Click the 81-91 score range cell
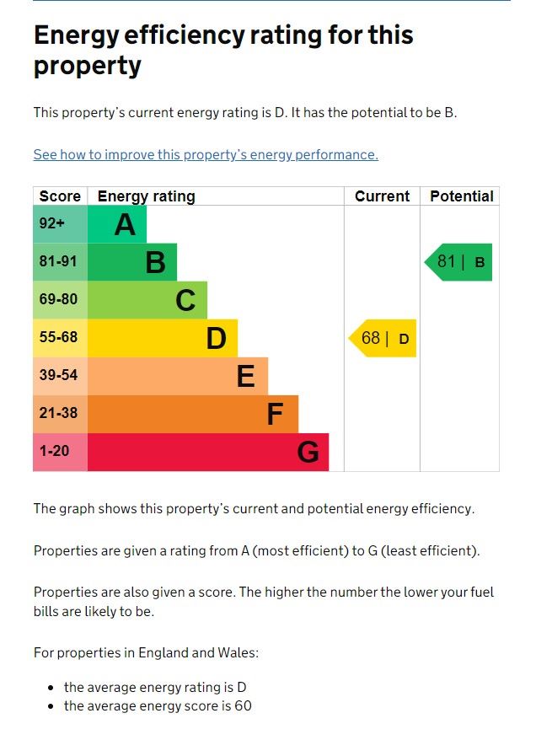Screen dimensions: 536x756 pyautogui.click(x=60, y=262)
